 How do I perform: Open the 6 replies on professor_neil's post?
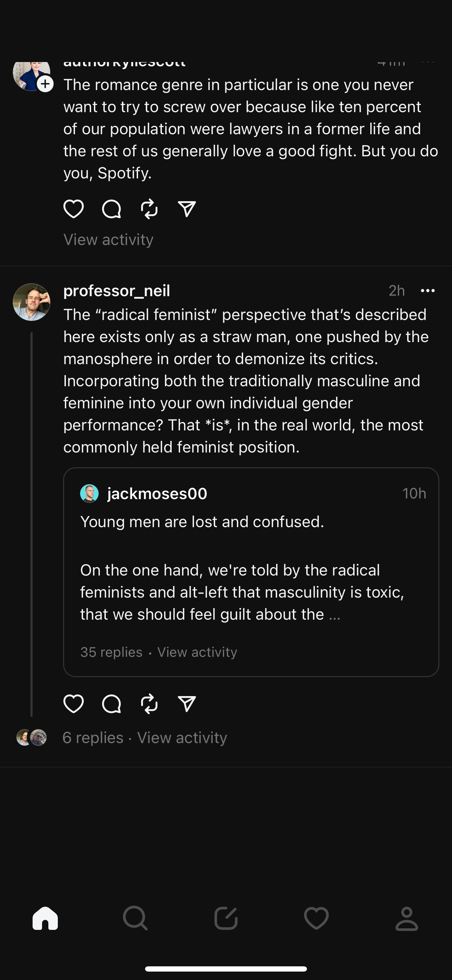coord(93,738)
